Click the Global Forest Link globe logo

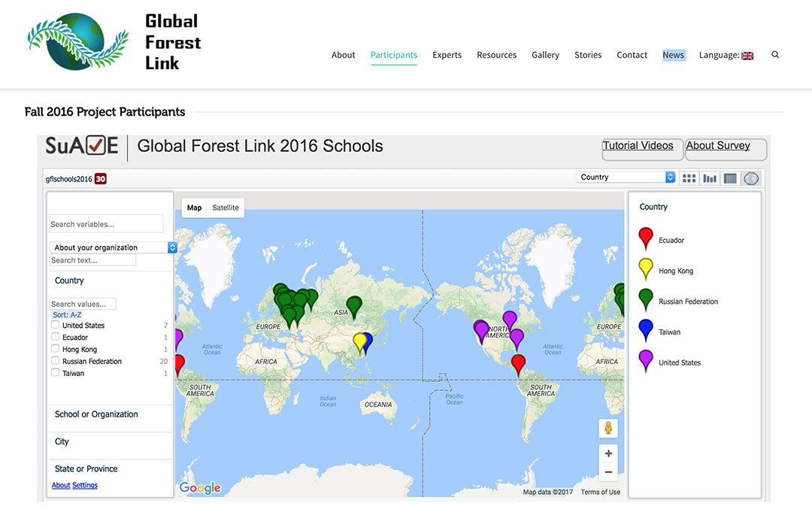click(x=77, y=42)
